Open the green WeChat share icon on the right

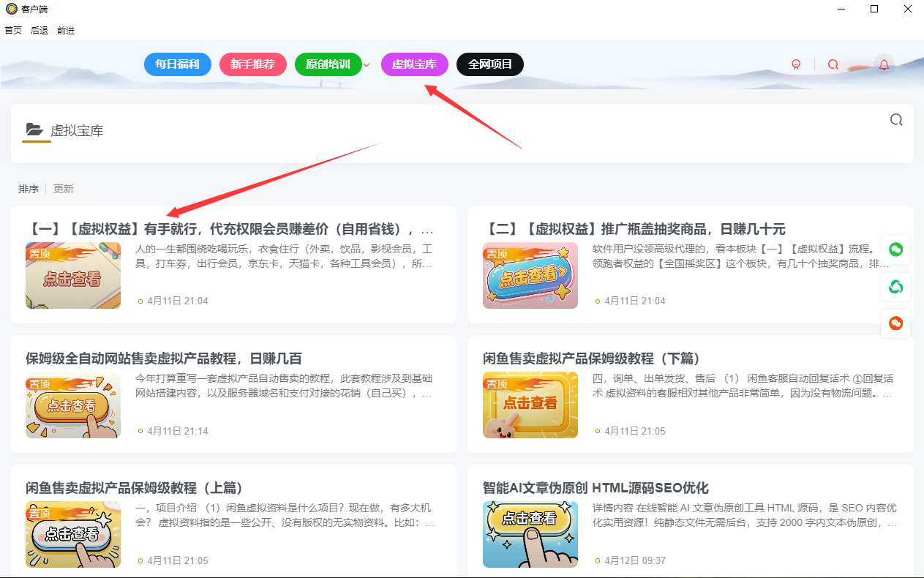[895, 249]
